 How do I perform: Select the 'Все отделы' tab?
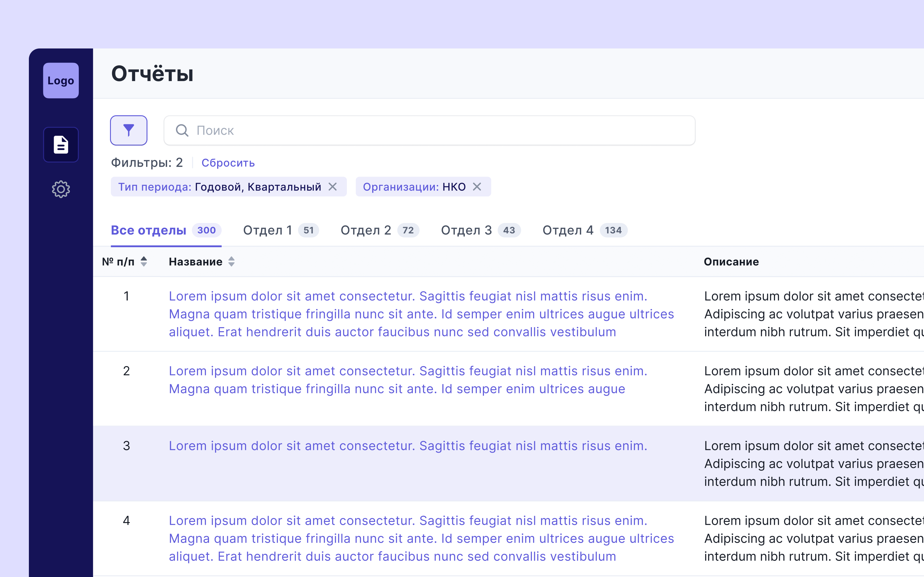coord(148,230)
